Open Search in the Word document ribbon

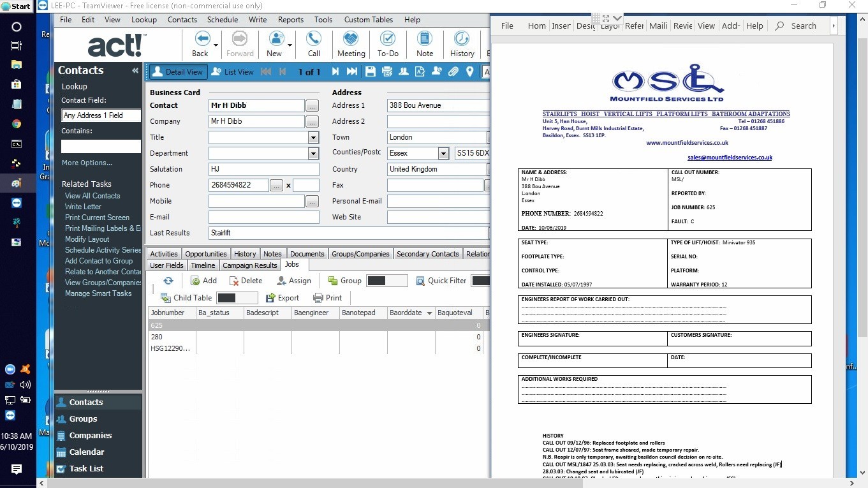tap(795, 26)
